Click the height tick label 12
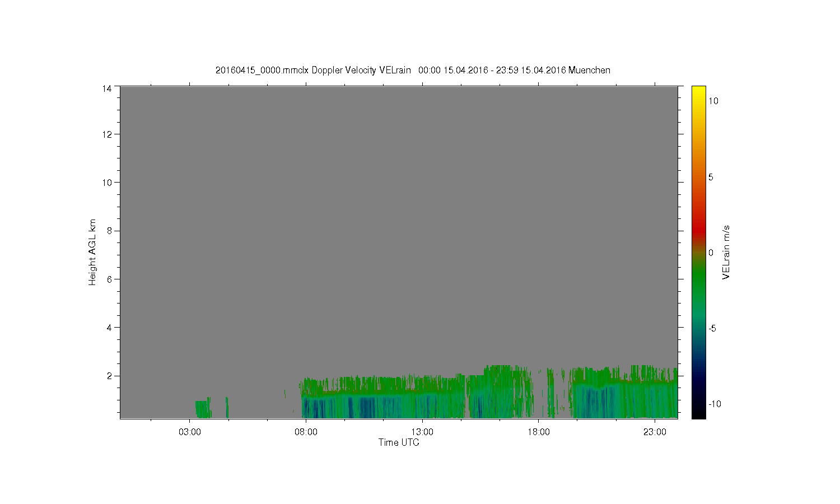The image size is (840, 504). (x=107, y=134)
